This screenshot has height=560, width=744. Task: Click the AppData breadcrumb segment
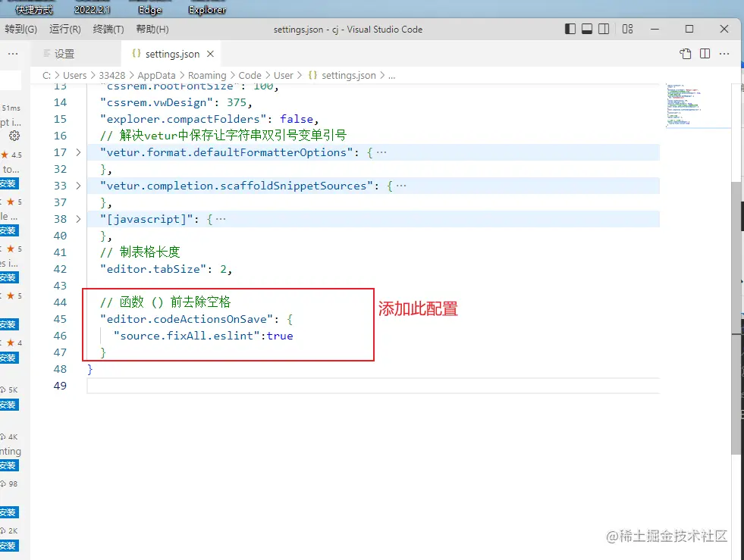[x=156, y=75]
